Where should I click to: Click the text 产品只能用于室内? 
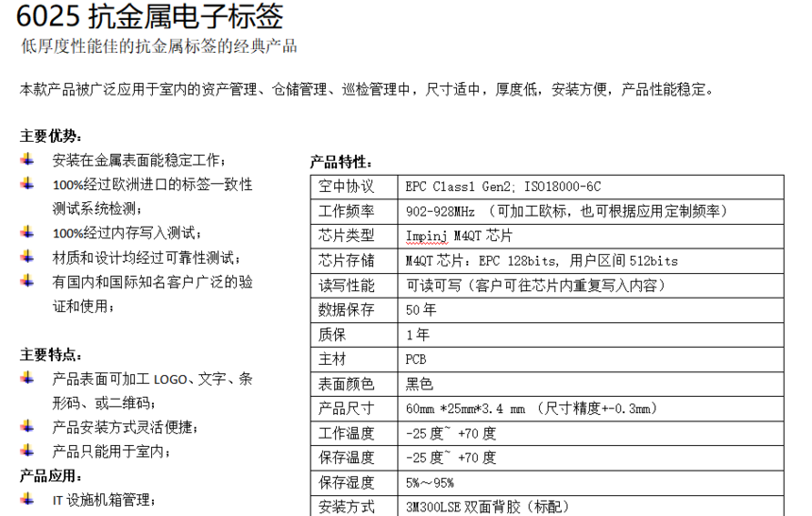coord(110,451)
